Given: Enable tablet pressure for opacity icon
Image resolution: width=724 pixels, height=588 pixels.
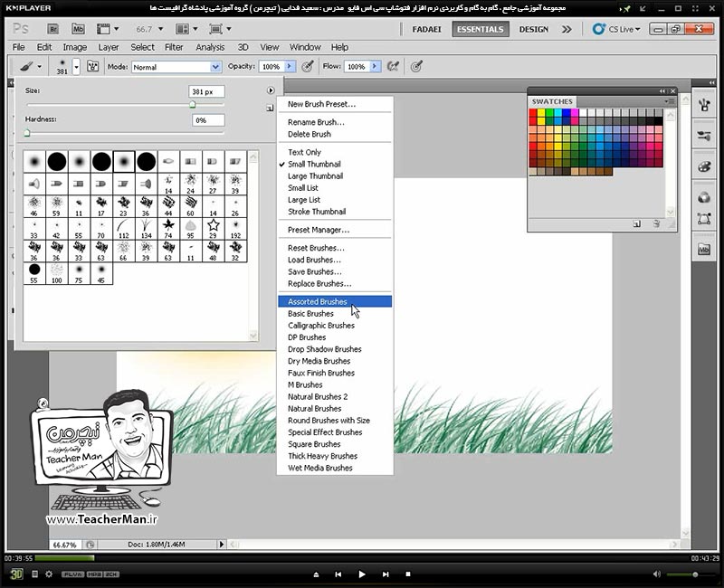Looking at the screenshot, I should 308,66.
